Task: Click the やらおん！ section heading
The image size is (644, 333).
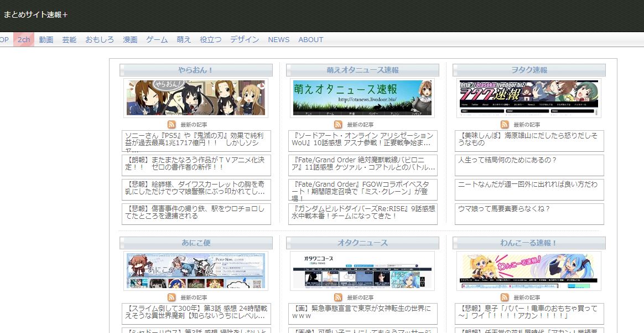Action: click(x=196, y=70)
